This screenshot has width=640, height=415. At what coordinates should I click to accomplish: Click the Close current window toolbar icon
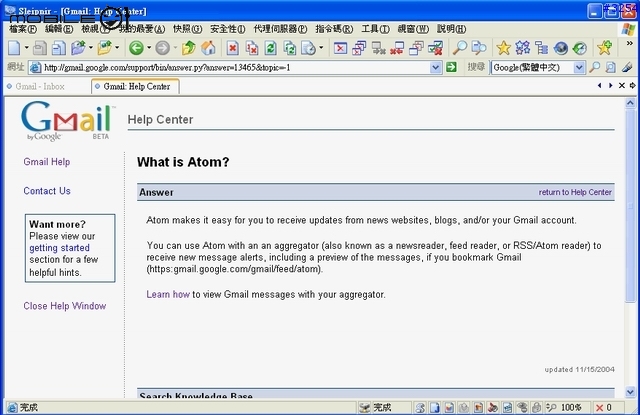click(x=340, y=48)
